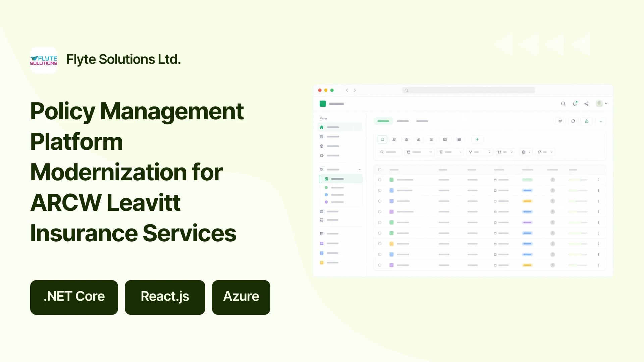
Task: Click the share icon in header
Action: (x=586, y=104)
